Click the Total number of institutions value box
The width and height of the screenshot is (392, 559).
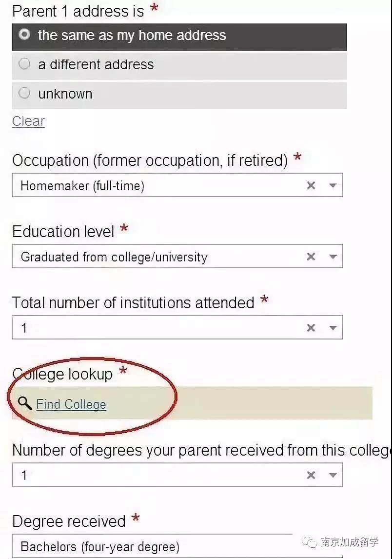coord(177,328)
